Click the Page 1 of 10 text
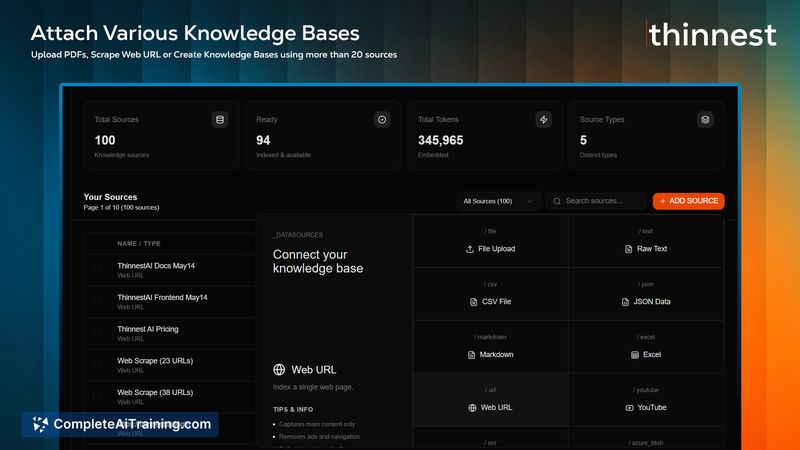This screenshot has width=800, height=450. pos(121,208)
